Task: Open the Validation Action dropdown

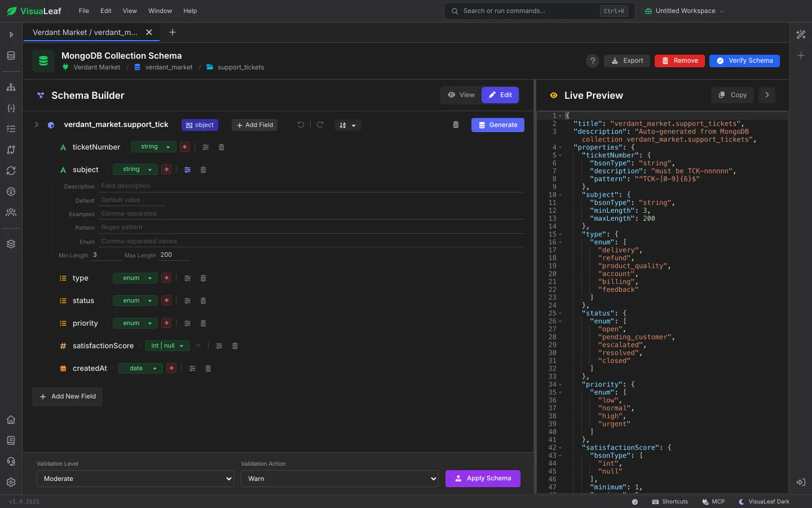Action: point(339,479)
